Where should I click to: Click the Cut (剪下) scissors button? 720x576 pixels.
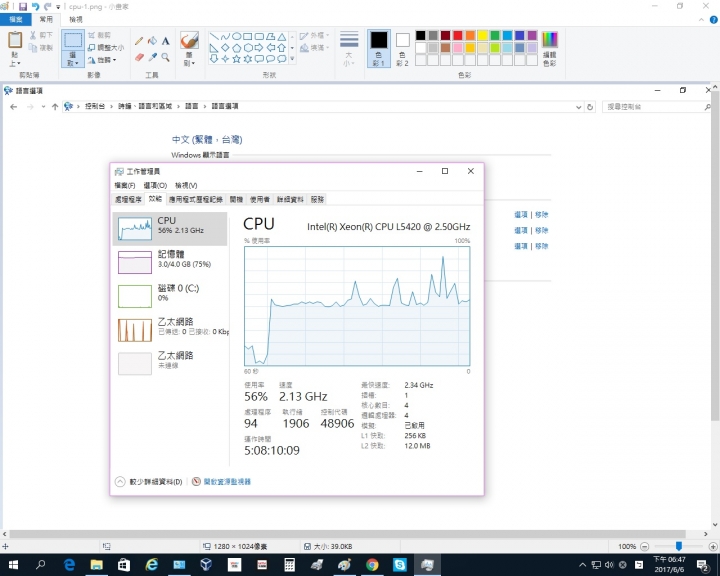click(42, 35)
